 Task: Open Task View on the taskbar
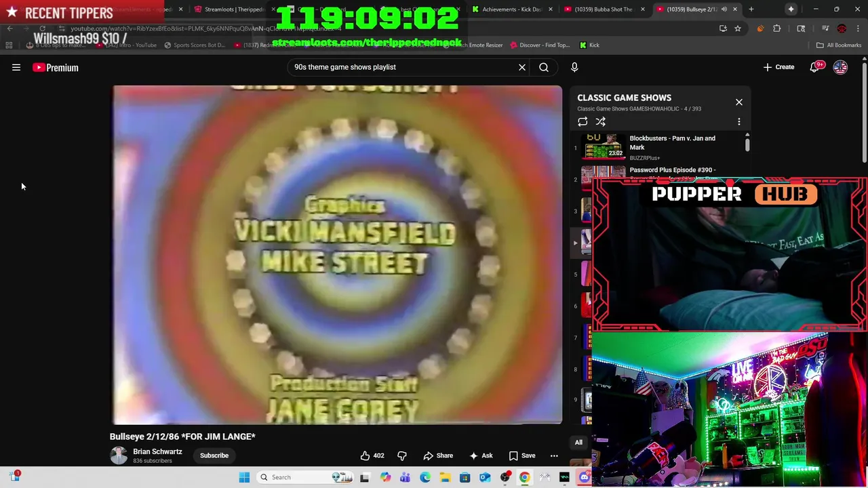pos(364,477)
